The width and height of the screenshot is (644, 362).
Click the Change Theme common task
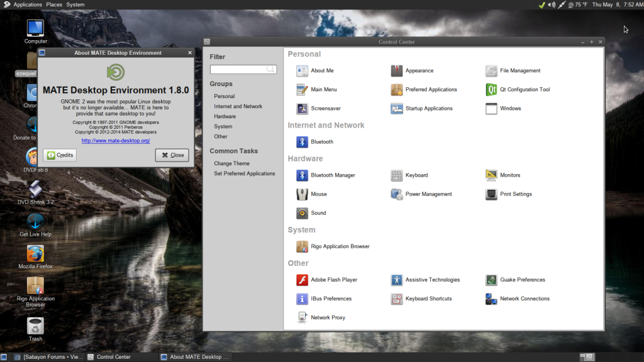(231, 163)
